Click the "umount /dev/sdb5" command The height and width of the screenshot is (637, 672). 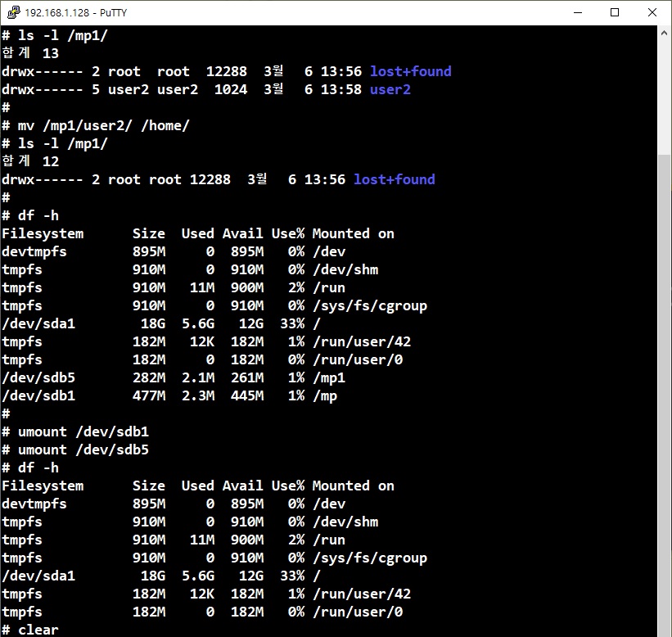coord(75,450)
